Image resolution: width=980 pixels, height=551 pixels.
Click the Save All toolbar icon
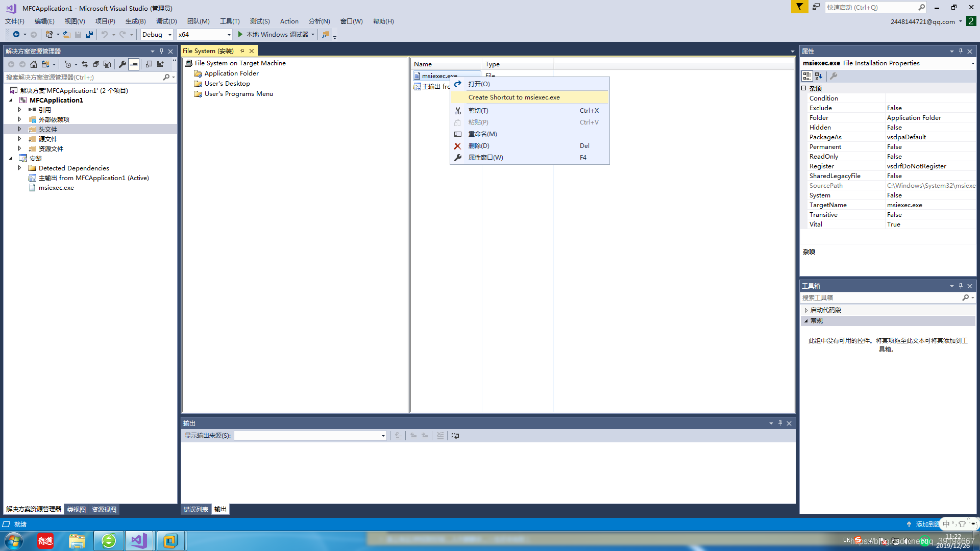[89, 35]
